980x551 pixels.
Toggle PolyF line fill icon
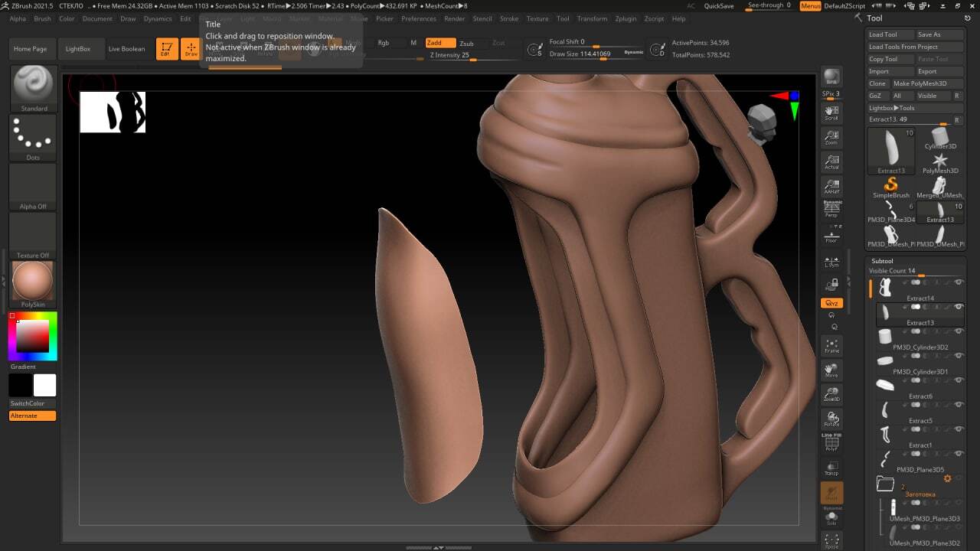click(831, 444)
